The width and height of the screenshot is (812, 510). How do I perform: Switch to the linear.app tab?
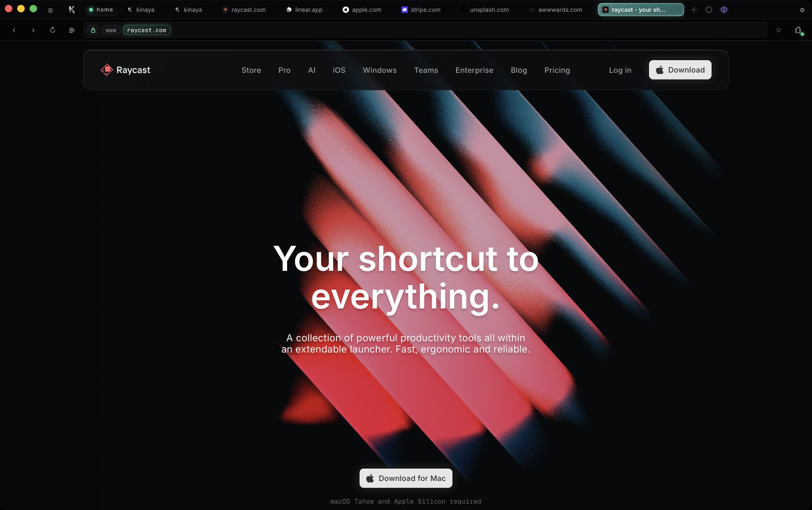[304, 10]
